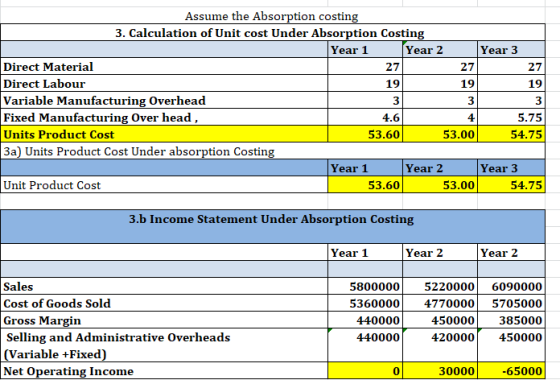Click the '3a) Units Product Cost Under absorption Costing' text
The image size is (560, 380).
[139, 151]
